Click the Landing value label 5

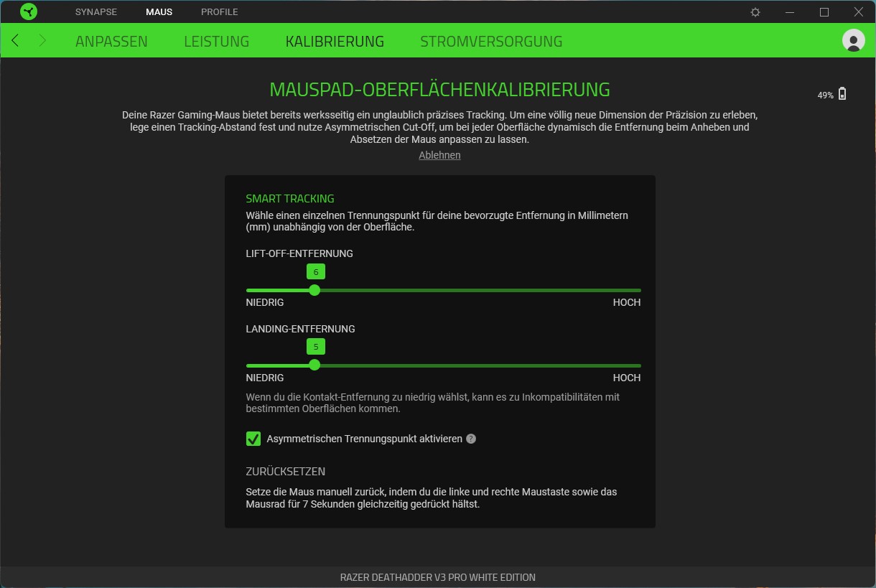click(x=316, y=347)
